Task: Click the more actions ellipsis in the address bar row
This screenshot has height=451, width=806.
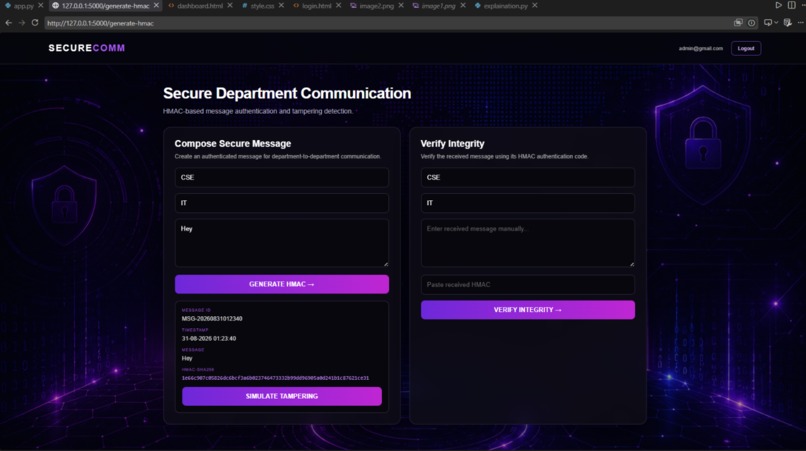Action: [801, 23]
